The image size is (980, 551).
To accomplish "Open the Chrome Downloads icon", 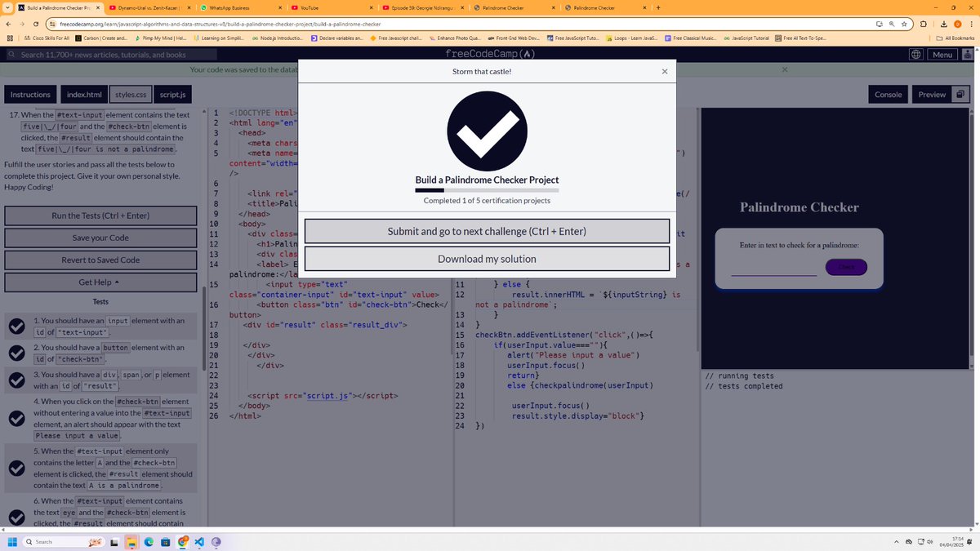I will (x=944, y=24).
